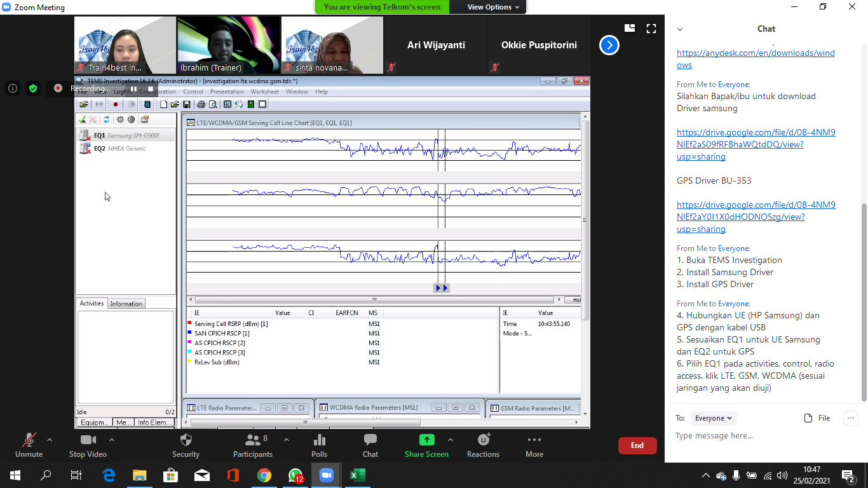Open the Reactions icon

(x=483, y=440)
